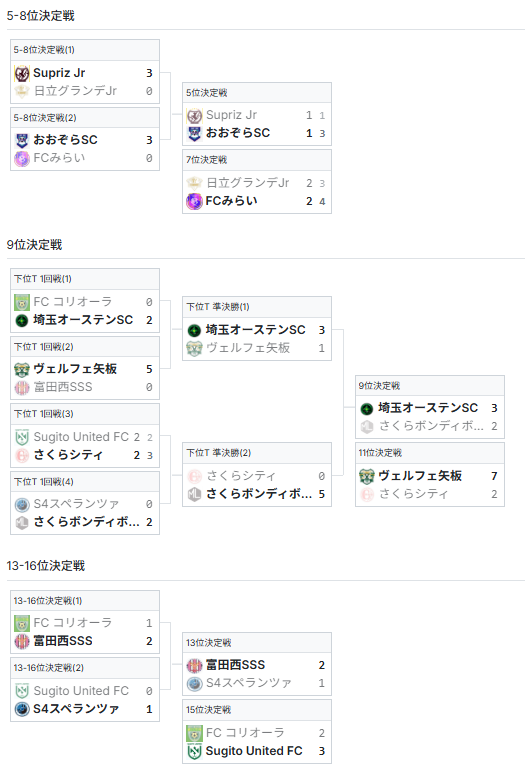Image resolution: width=525 pixels, height=774 pixels.
Task: Open the 下位T 準決勝(1) match header
Action: 257,307
